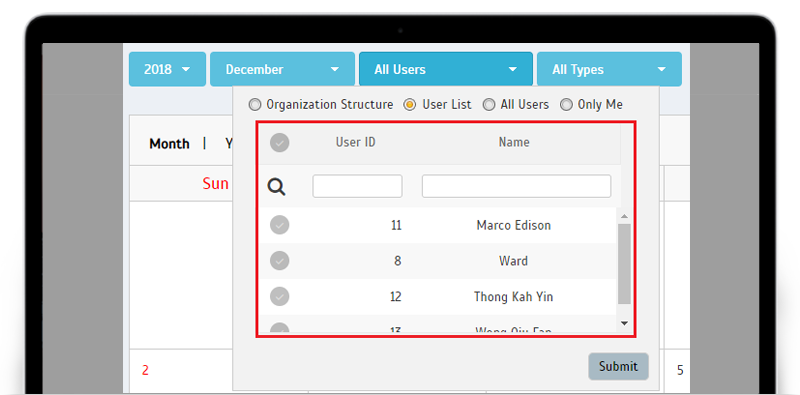This screenshot has width=800, height=395.
Task: Check the row for Thong Kah Yin
Action: click(280, 296)
